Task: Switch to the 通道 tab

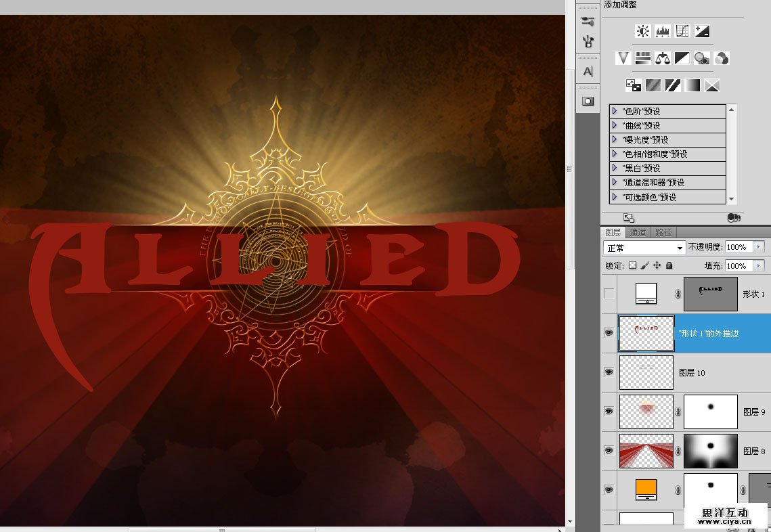Action: 638,232
